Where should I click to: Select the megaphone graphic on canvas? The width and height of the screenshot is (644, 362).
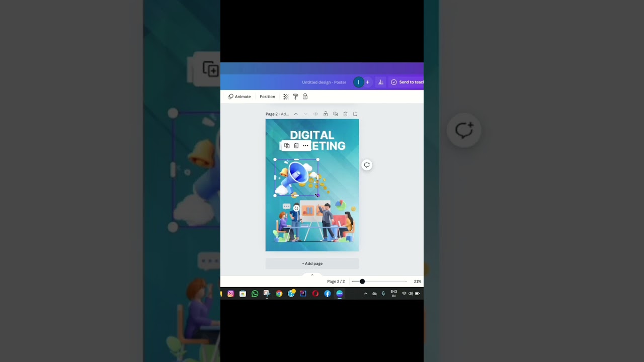(x=296, y=177)
